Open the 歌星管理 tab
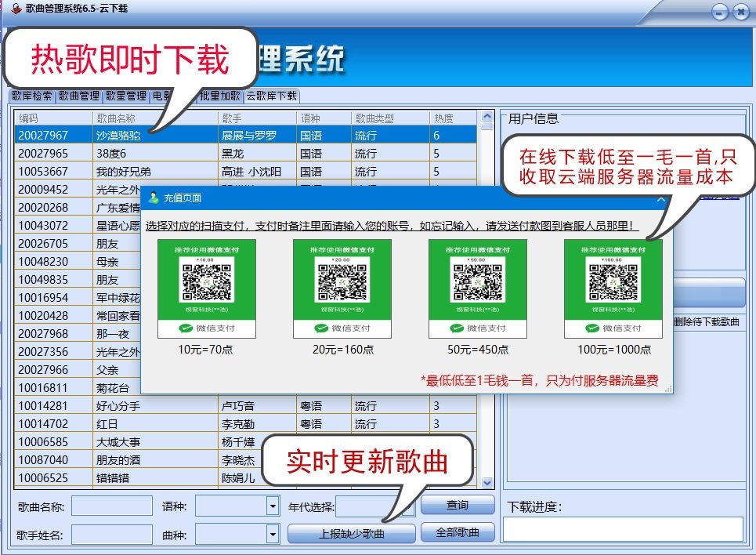This screenshot has height=555, width=756. 126,96
